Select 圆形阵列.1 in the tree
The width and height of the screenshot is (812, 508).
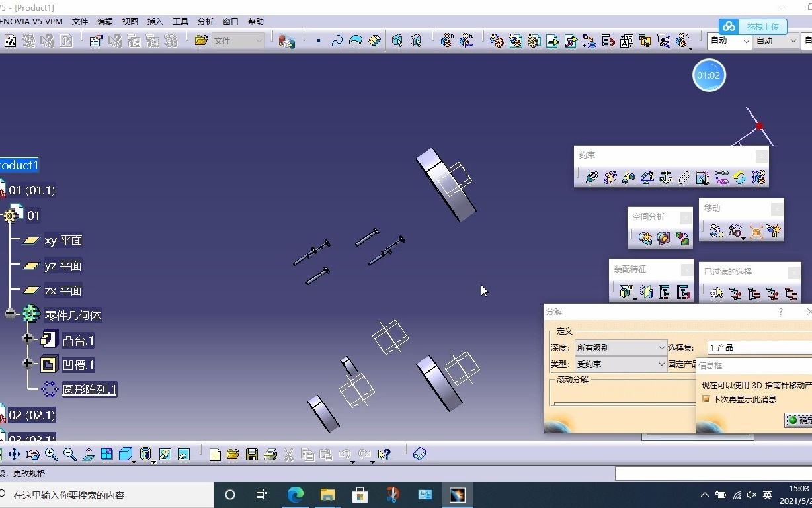click(89, 390)
